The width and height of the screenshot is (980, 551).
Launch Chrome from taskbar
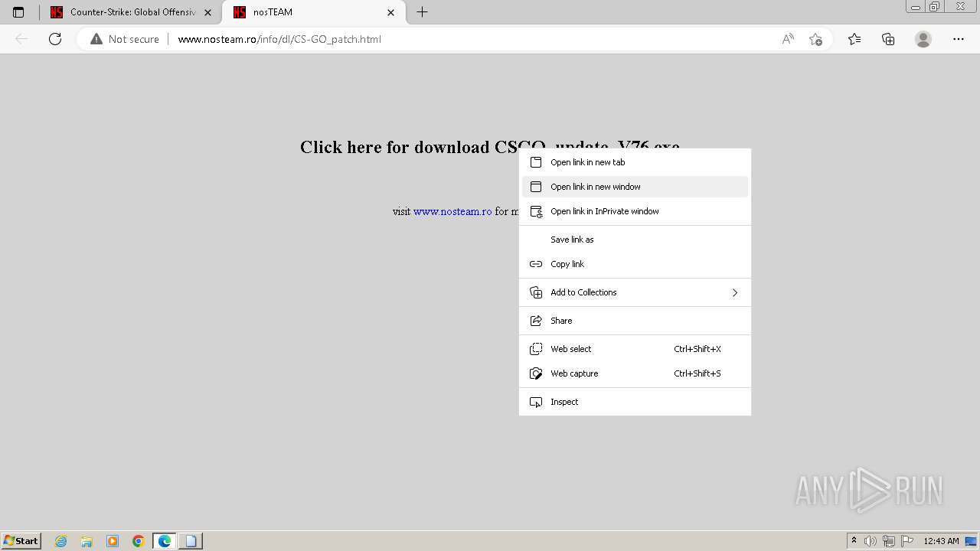pyautogui.click(x=139, y=541)
